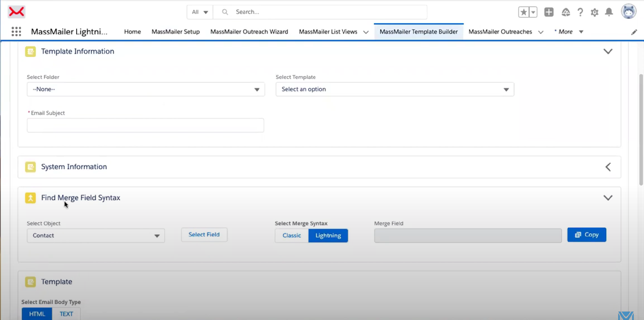Switch merge syntax to Lightning

pos(328,236)
